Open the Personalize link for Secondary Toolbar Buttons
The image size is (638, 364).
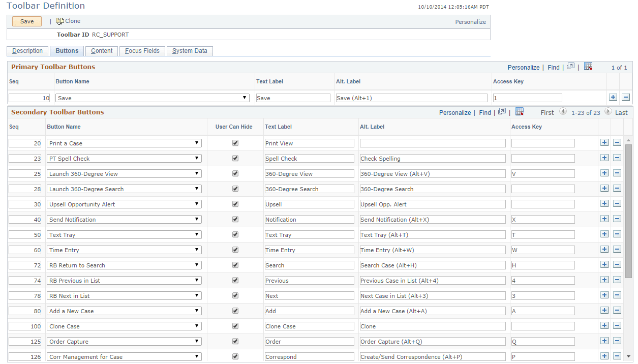(454, 112)
